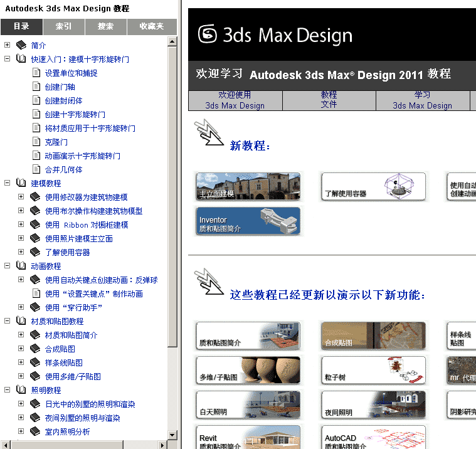Click the page icon beside 使用“设置关键点”制作动画

point(36,293)
